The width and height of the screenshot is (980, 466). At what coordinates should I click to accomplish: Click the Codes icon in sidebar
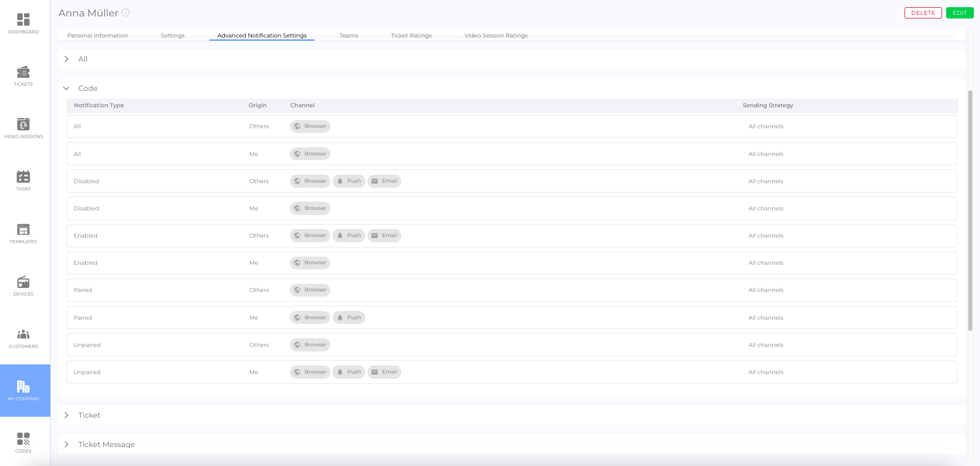click(23, 439)
